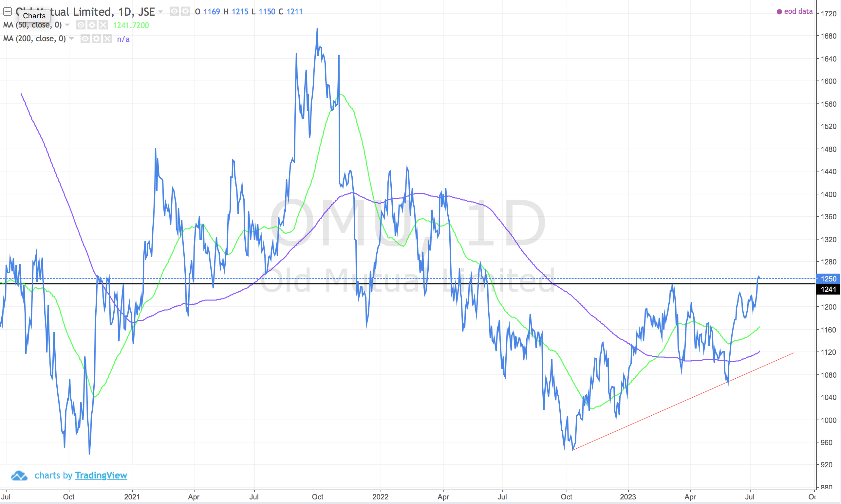Click the 1720 price axis label

click(x=829, y=14)
